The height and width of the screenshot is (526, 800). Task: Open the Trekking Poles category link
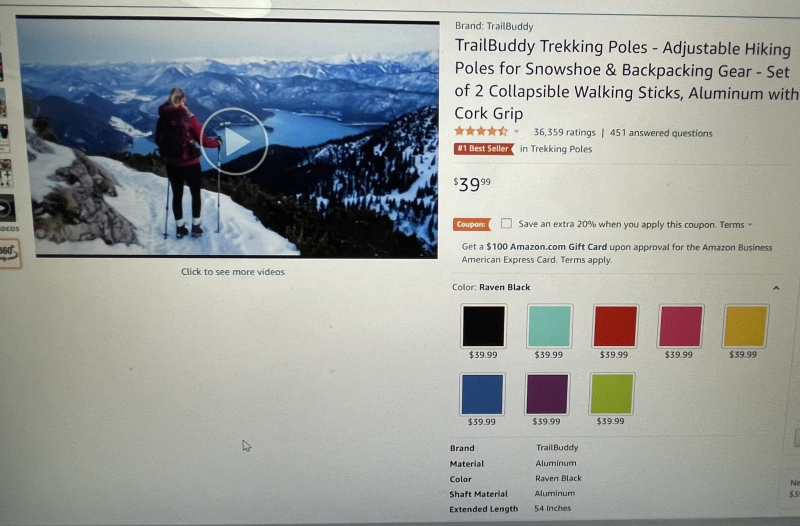point(561,149)
